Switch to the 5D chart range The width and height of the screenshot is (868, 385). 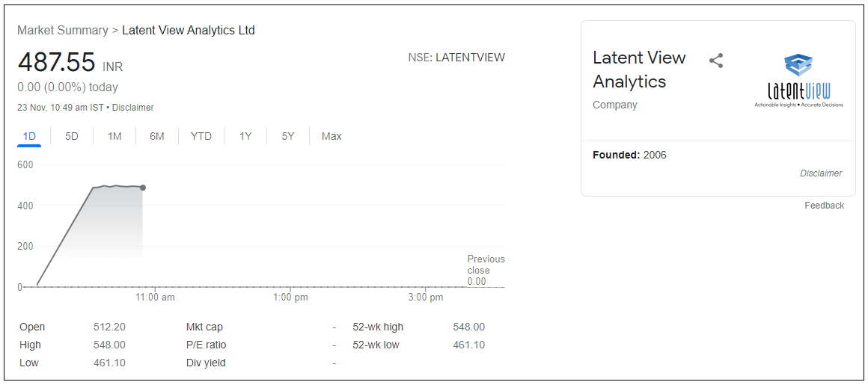click(x=72, y=136)
